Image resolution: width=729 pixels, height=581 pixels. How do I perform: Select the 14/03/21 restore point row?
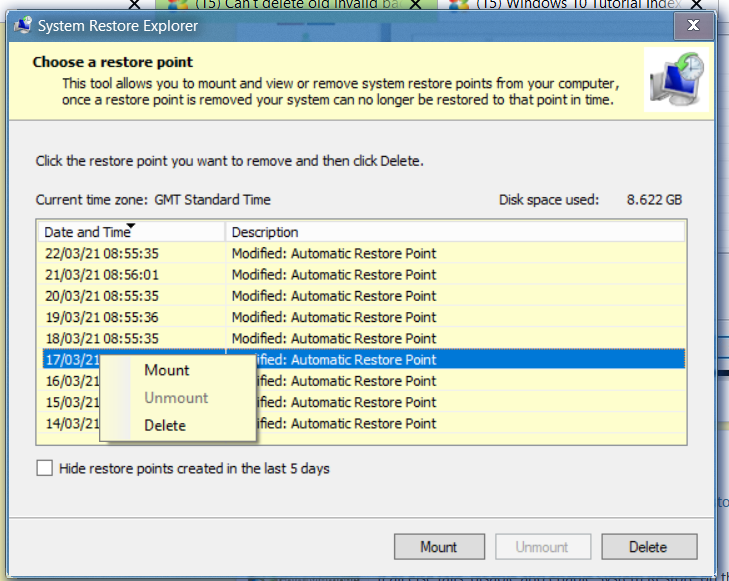(364, 423)
